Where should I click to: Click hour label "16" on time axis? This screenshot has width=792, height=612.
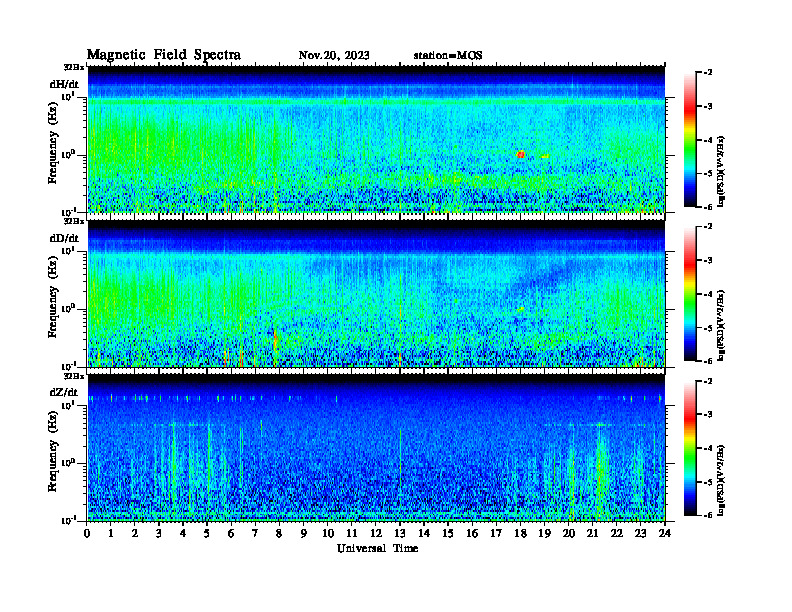click(x=472, y=534)
